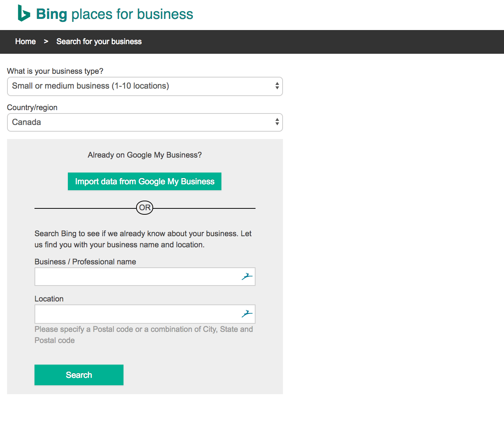Click the Bing logo icon
This screenshot has width=504, height=432.
pos(24,13)
